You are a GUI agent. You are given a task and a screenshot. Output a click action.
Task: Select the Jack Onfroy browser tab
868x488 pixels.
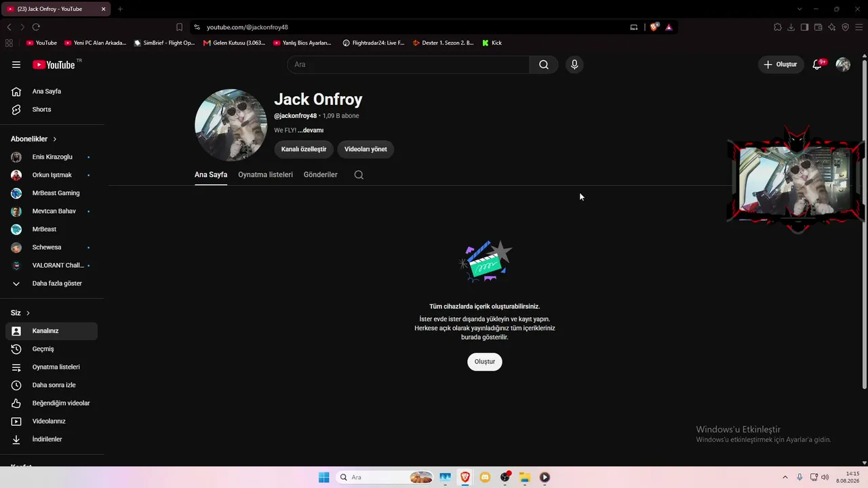[56, 9]
